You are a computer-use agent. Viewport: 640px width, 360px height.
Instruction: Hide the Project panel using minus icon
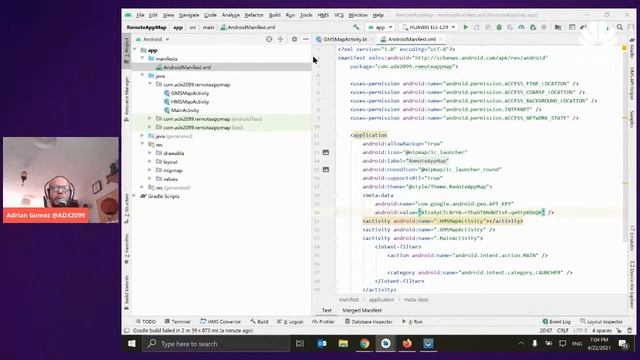tap(306, 39)
